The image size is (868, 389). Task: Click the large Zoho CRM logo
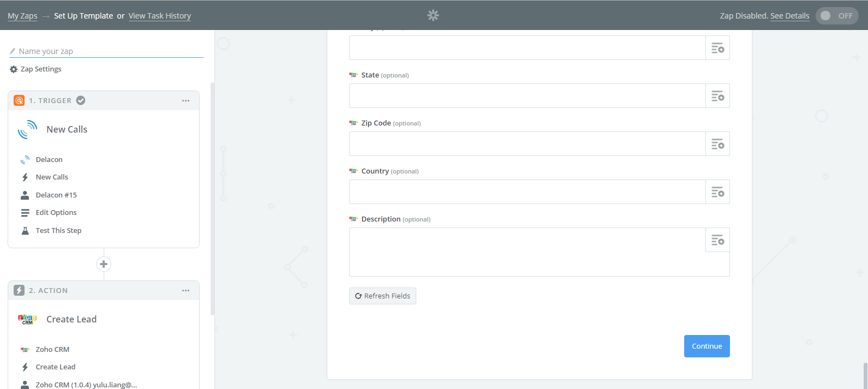click(27, 319)
